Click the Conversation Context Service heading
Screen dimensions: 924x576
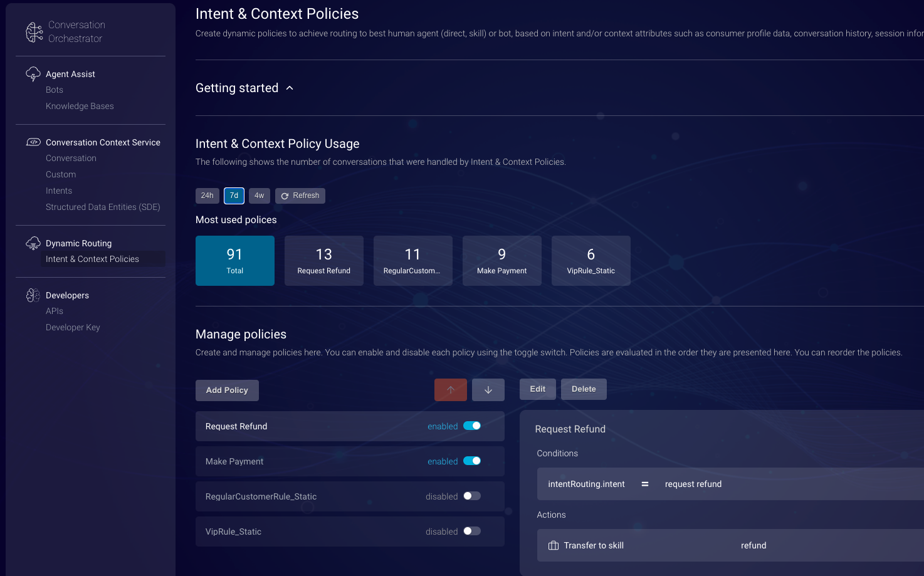click(103, 142)
